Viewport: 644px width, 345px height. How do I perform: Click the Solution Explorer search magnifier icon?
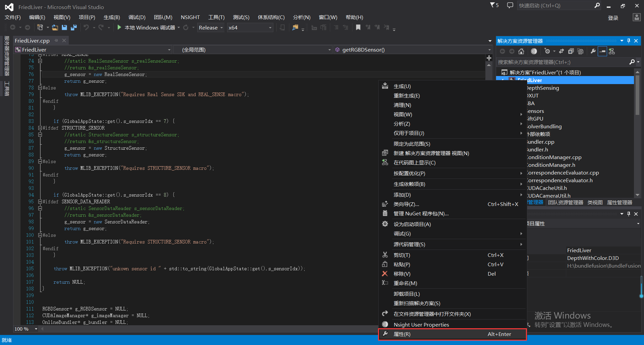[632, 62]
